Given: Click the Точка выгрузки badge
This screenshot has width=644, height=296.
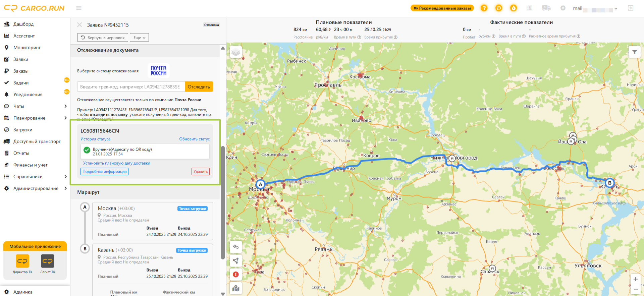Looking at the screenshot, I should click(x=192, y=250).
